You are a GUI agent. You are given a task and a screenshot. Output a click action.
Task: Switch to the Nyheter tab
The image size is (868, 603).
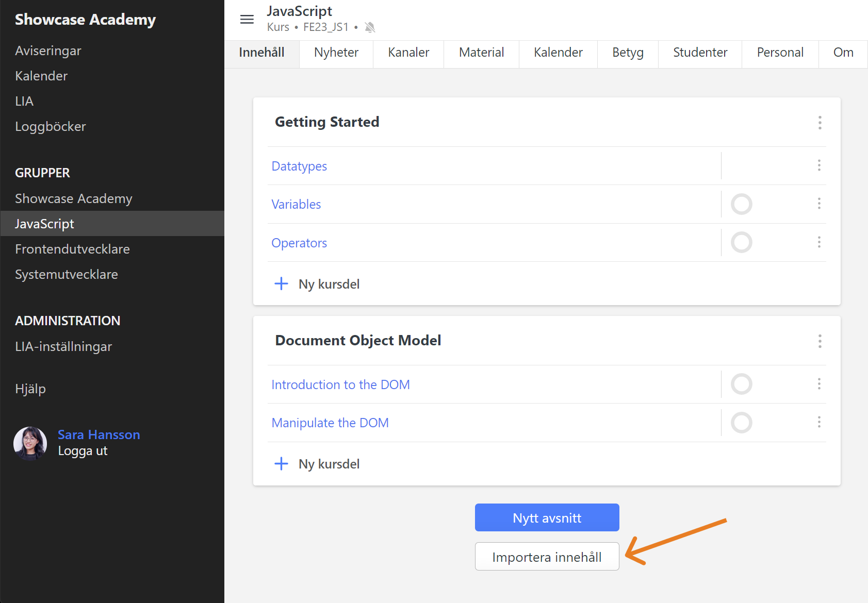tap(336, 53)
